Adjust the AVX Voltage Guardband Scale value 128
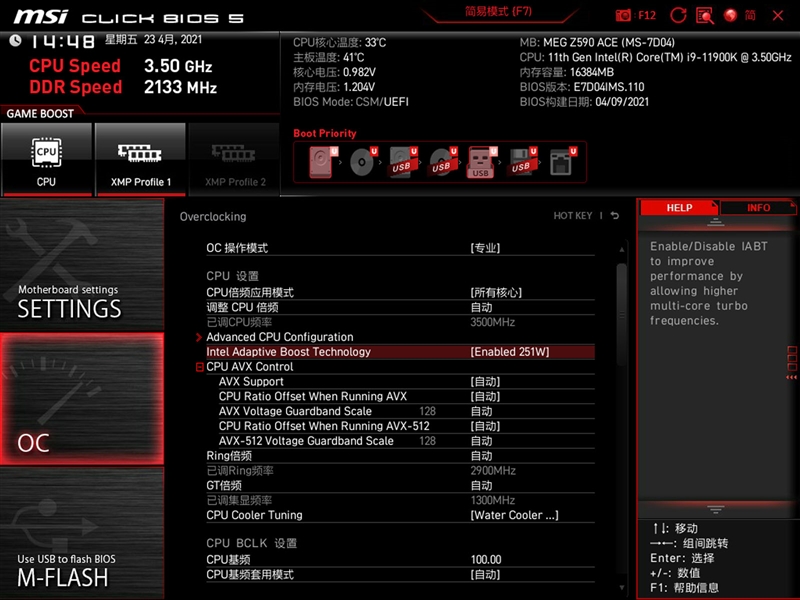The height and width of the screenshot is (600, 800). (x=428, y=410)
